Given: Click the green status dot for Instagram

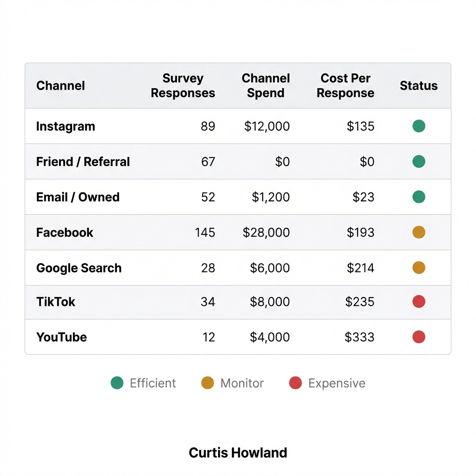Looking at the screenshot, I should click(x=419, y=126).
